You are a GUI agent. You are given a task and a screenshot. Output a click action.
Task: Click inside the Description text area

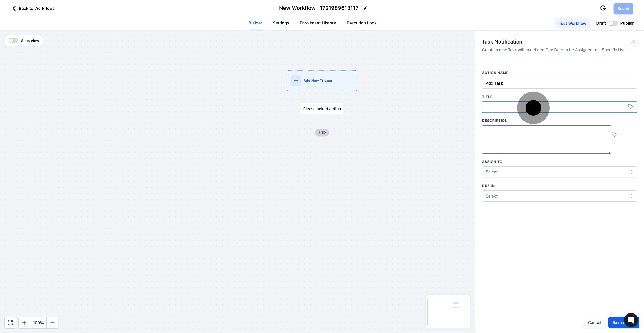(546, 139)
